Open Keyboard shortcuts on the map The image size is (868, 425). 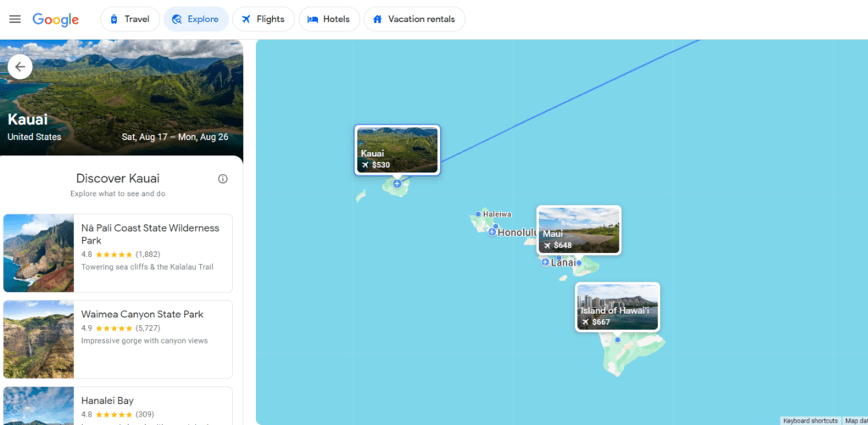[x=810, y=421]
